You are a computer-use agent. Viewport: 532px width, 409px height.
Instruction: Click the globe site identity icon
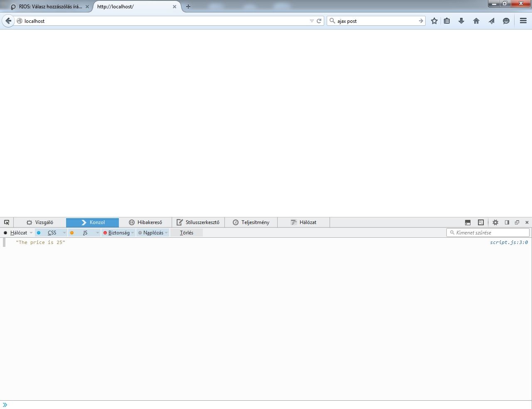pyautogui.click(x=20, y=21)
